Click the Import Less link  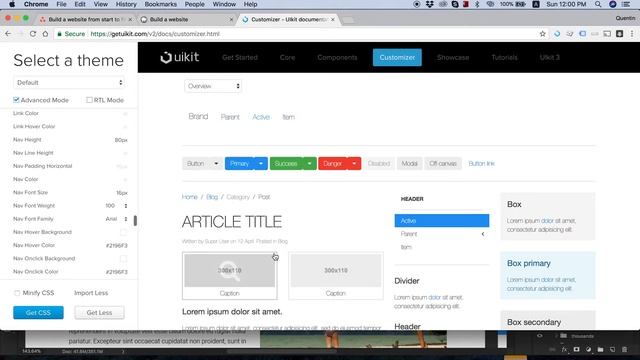(x=91, y=293)
